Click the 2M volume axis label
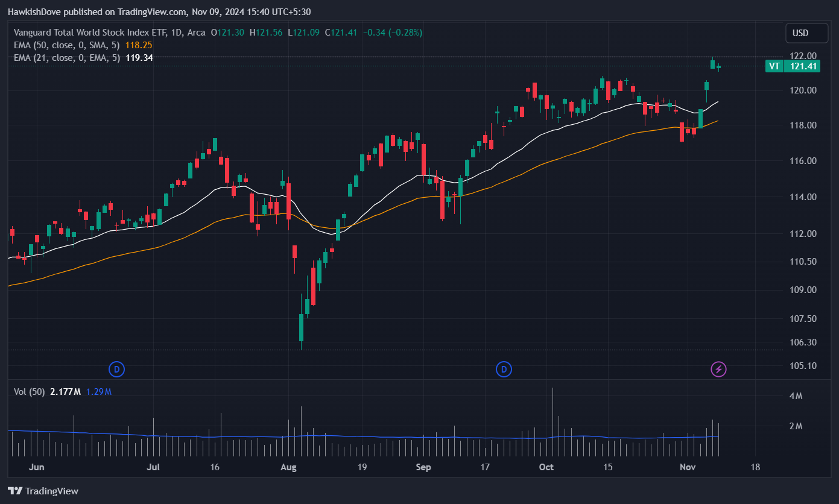 coord(796,426)
